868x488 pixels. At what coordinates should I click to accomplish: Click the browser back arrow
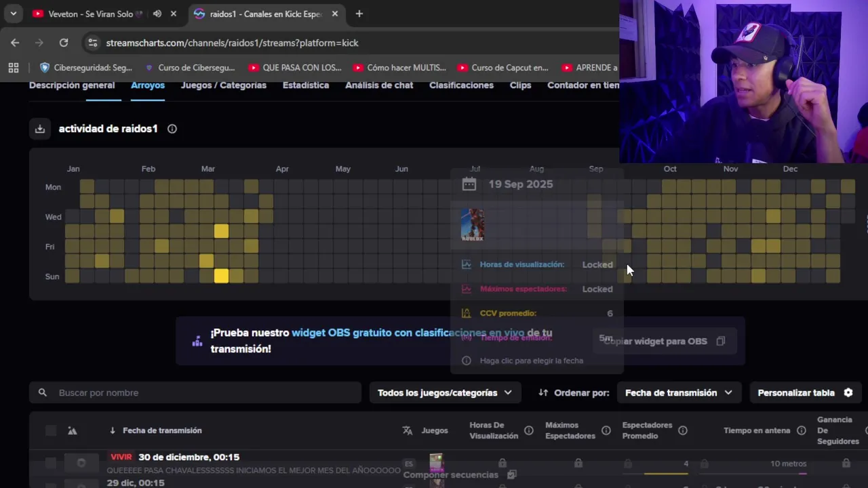(x=15, y=43)
